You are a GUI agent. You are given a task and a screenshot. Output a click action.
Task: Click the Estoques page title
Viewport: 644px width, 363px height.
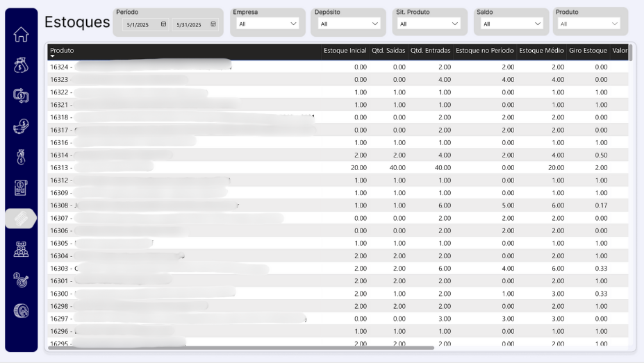pyautogui.click(x=77, y=22)
